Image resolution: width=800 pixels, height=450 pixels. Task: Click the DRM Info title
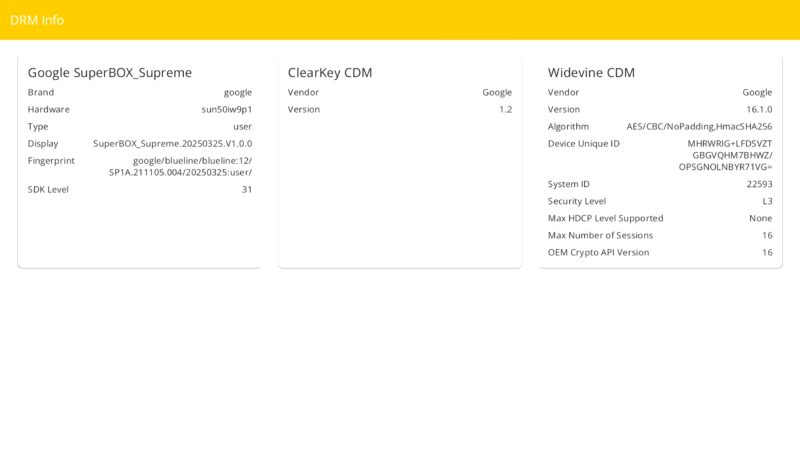tap(37, 20)
